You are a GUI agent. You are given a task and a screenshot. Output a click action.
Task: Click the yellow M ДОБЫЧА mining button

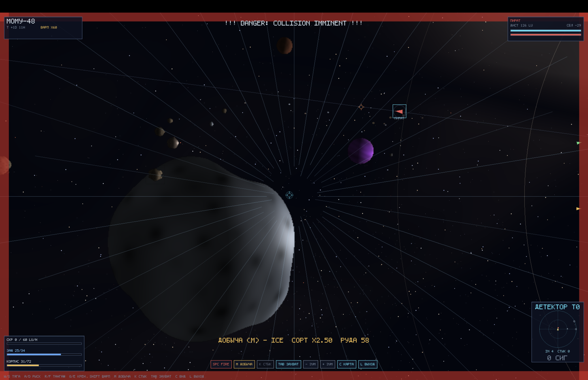pos(244,364)
